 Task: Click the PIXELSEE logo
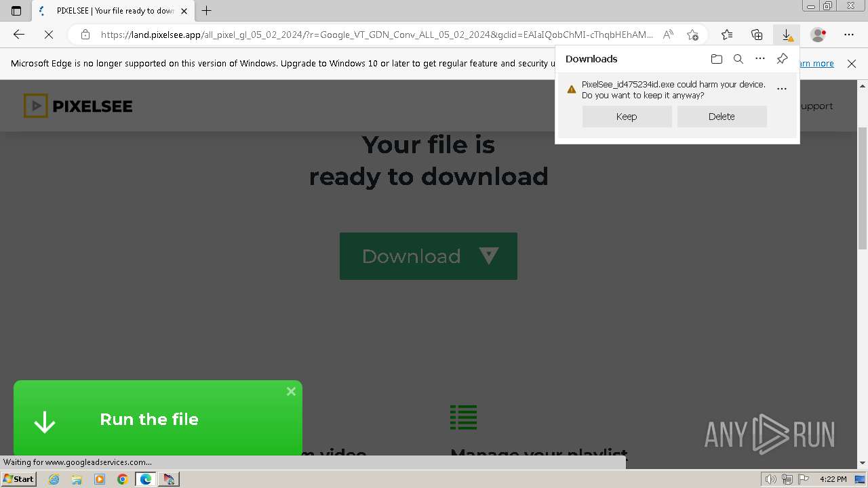[x=78, y=106]
